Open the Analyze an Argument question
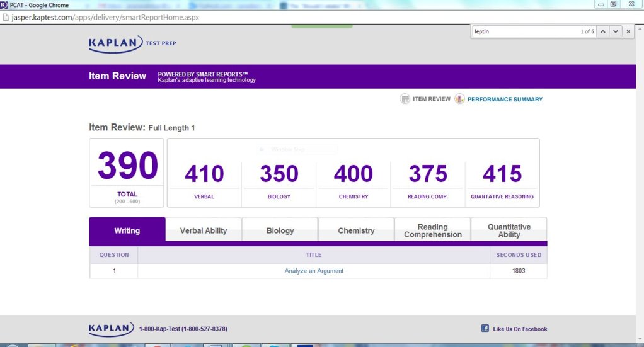Viewport: 644px width, 347px height. tap(314, 271)
